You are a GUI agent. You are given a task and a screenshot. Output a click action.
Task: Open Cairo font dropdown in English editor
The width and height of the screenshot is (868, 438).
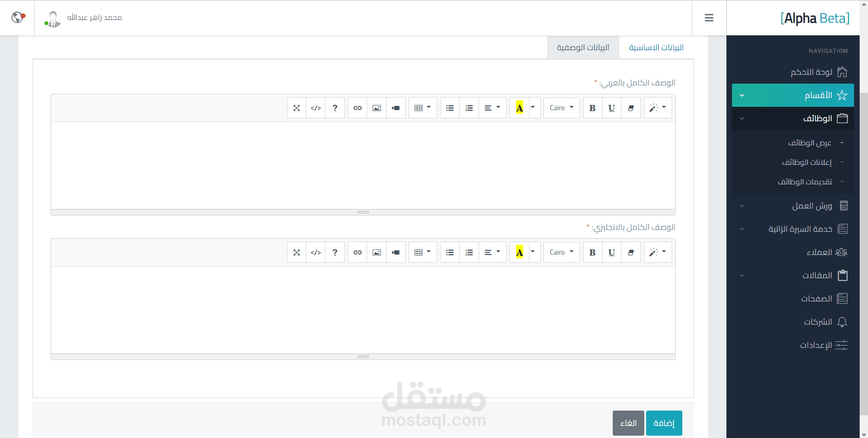[562, 252]
